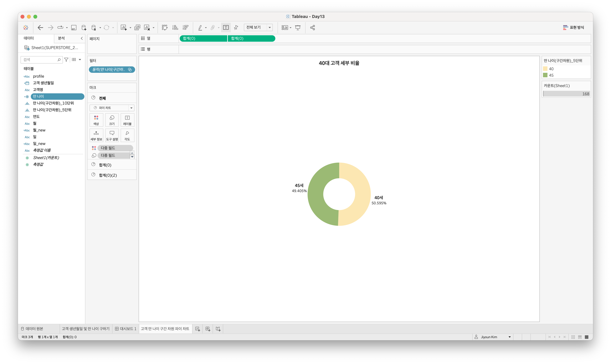
Task: Click the Presentation mode icon
Action: [298, 27]
